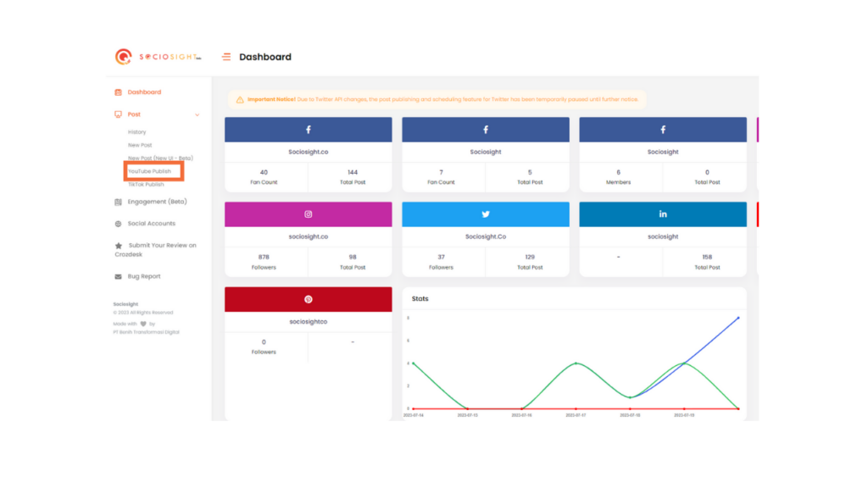Toggle the hamburger sidebar menu icon
Screen dimensions: 868x488
tap(226, 57)
